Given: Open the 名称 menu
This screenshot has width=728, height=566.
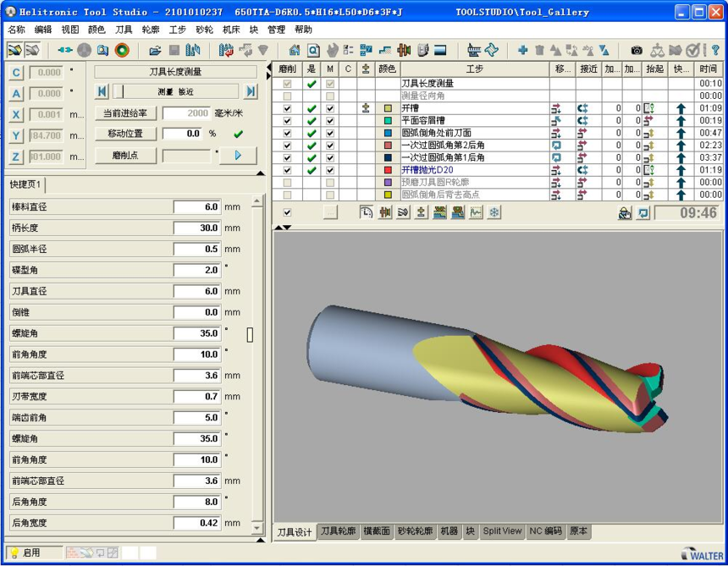Looking at the screenshot, I should [16, 30].
